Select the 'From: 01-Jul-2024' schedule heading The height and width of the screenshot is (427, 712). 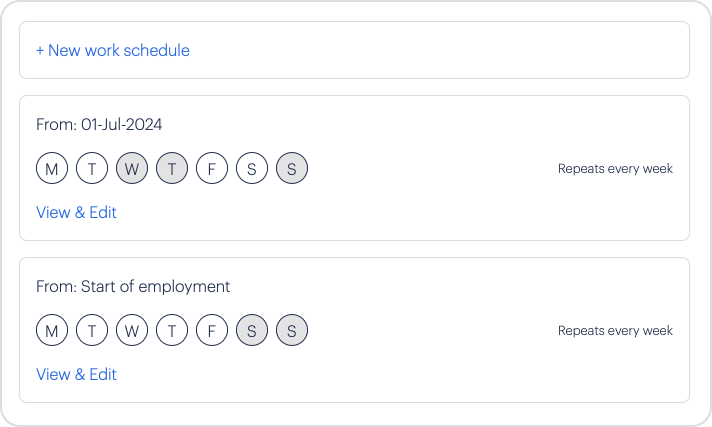coord(99,125)
